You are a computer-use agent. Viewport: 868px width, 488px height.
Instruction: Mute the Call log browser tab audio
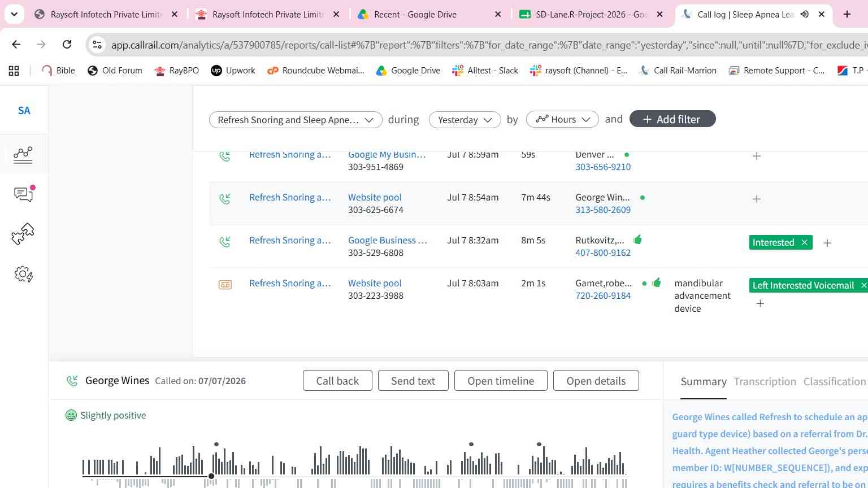tap(805, 14)
